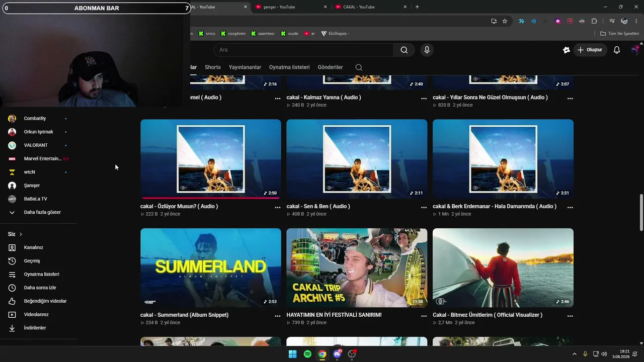Open the YouTube account avatar menu
Screen dimensions: 644x362
(x=636, y=50)
